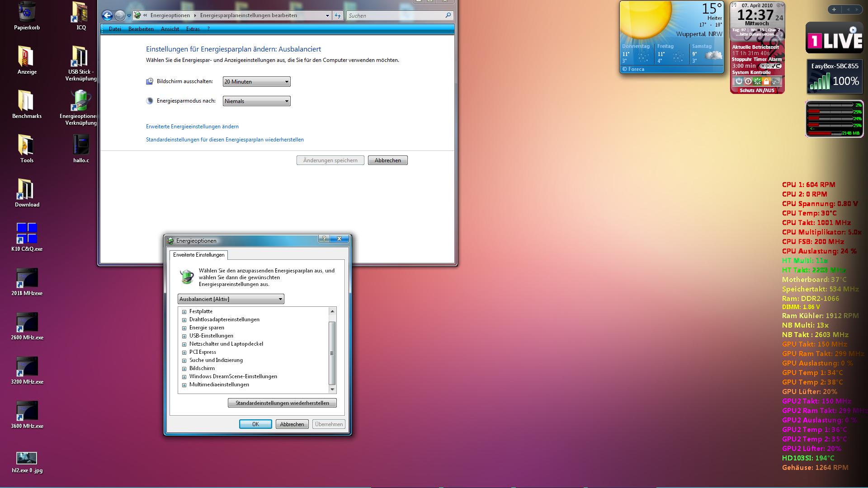Click the Back arrow in Energieoptionen window
The width and height of the screenshot is (868, 488).
107,16
